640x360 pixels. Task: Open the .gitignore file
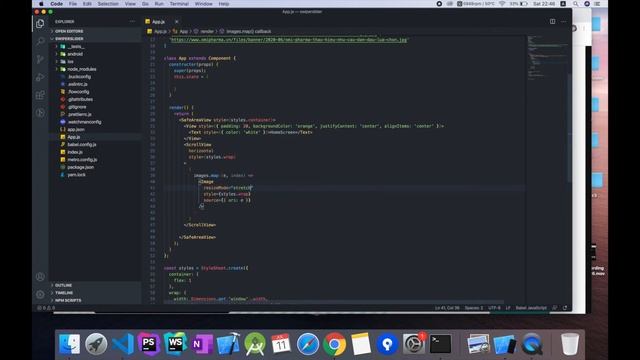click(77, 107)
